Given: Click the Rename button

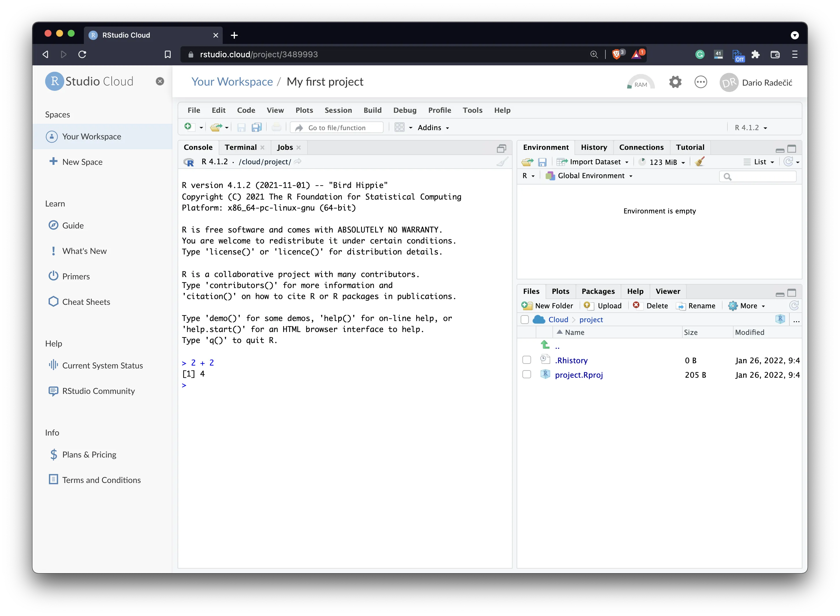Looking at the screenshot, I should (696, 306).
